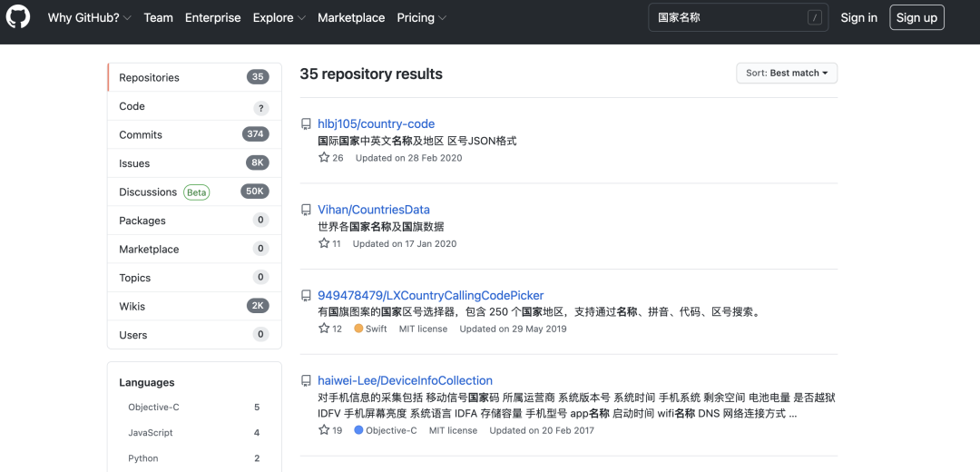This screenshot has width=980, height=472.
Task: Filter by Python language
Action: click(194, 458)
